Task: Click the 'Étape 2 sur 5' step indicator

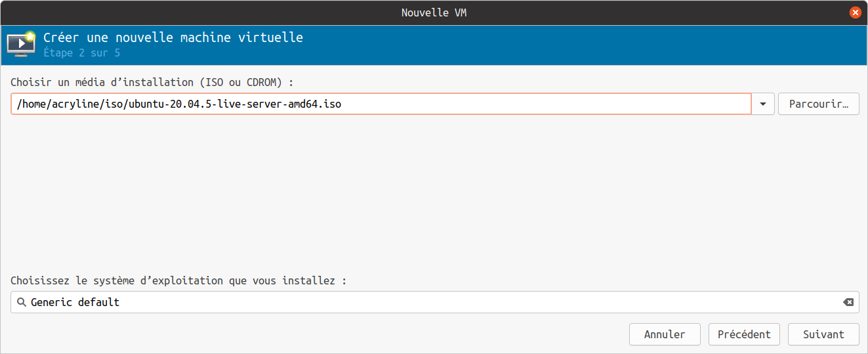Action: [x=81, y=53]
